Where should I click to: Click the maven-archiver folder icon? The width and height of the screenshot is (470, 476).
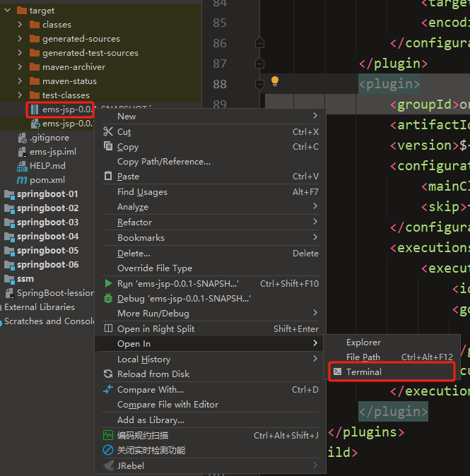point(35,67)
